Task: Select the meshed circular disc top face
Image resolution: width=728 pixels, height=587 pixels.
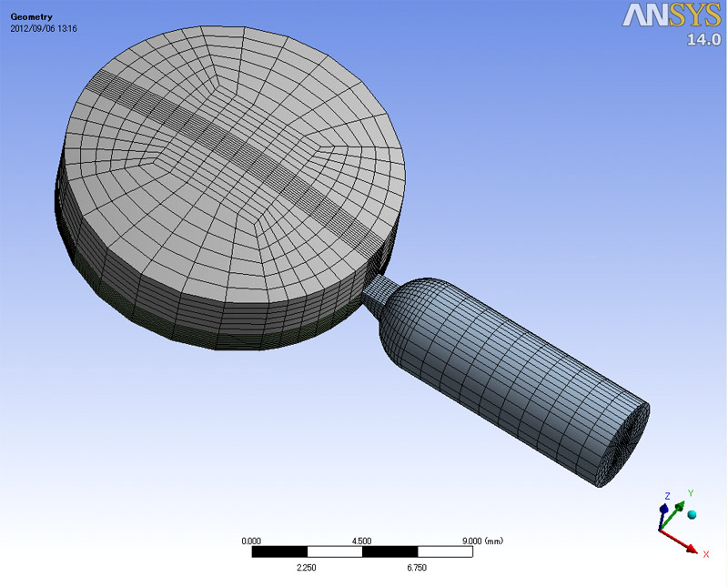Action: click(235, 165)
